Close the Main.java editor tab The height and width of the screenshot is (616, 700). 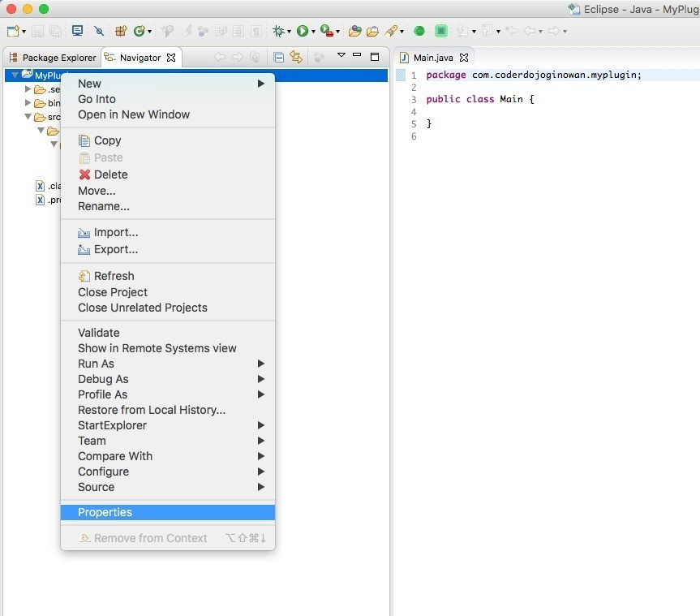coord(464,58)
